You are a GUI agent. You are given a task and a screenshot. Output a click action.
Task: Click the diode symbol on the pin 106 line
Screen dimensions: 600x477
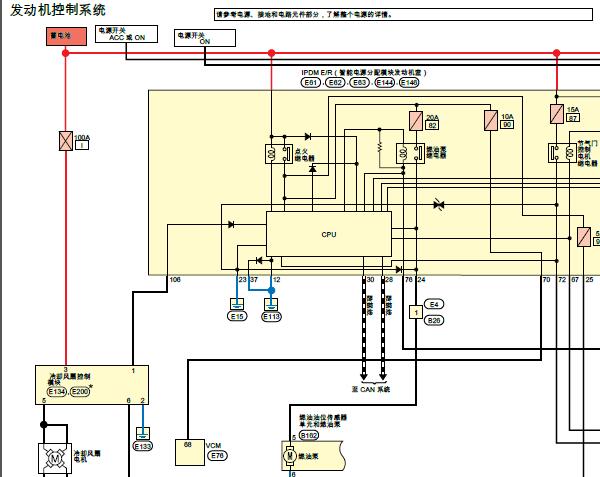[x=231, y=225]
